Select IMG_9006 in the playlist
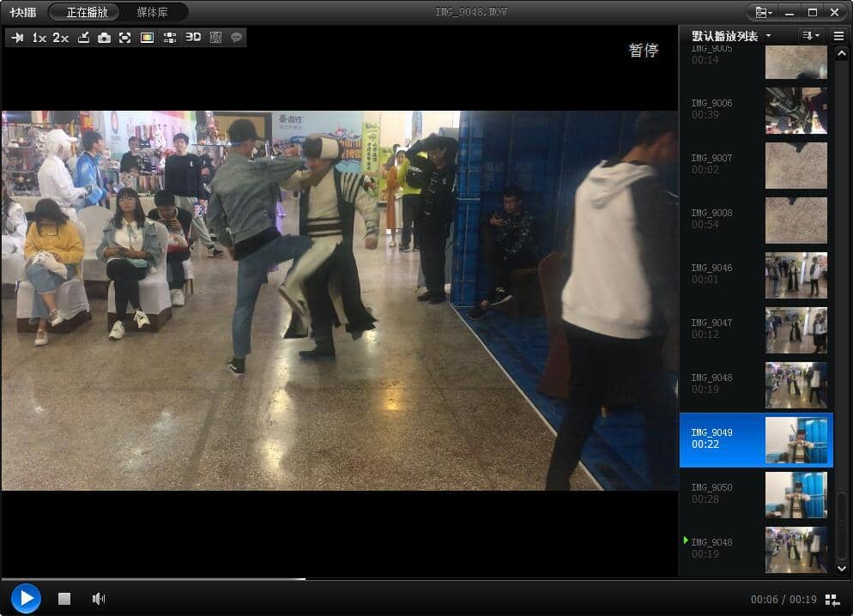The width and height of the screenshot is (853, 616). click(756, 109)
